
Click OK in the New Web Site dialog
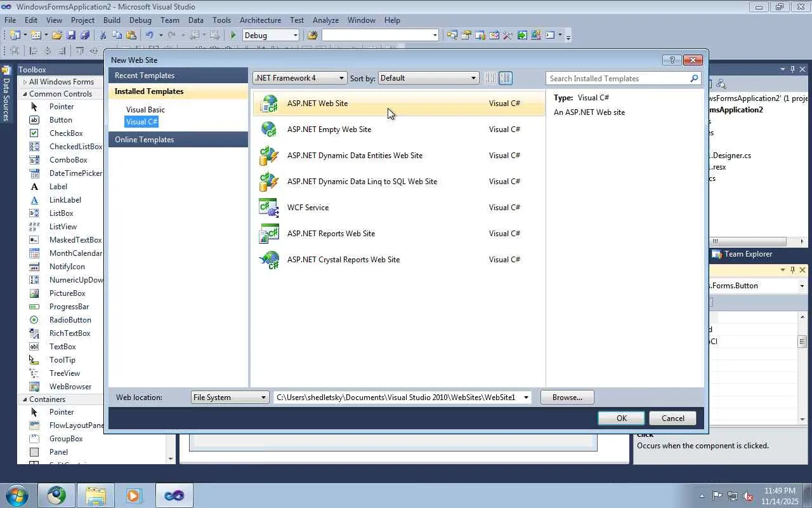622,418
